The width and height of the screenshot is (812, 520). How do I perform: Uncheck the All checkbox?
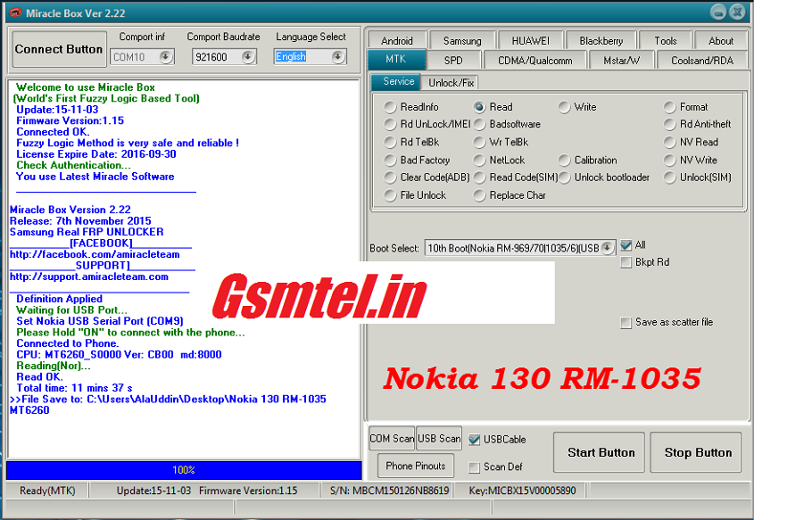626,245
